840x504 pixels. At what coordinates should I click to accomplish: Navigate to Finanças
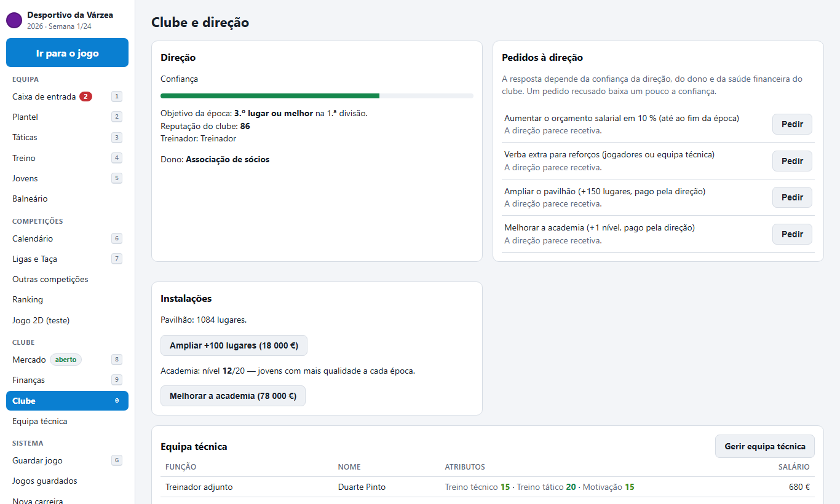point(67,380)
